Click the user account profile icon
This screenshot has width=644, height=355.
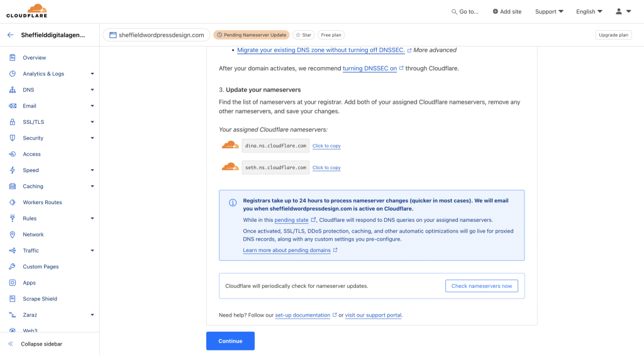pos(619,11)
